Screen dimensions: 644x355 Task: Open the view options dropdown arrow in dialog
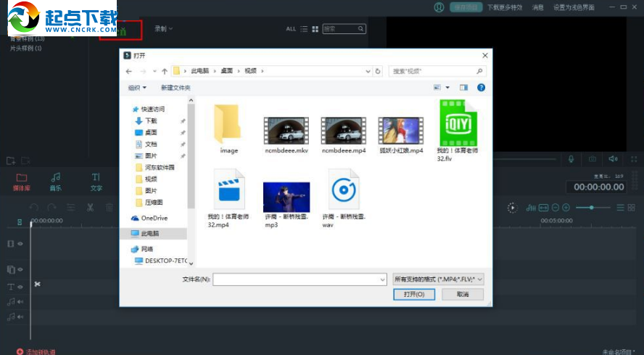[447, 87]
